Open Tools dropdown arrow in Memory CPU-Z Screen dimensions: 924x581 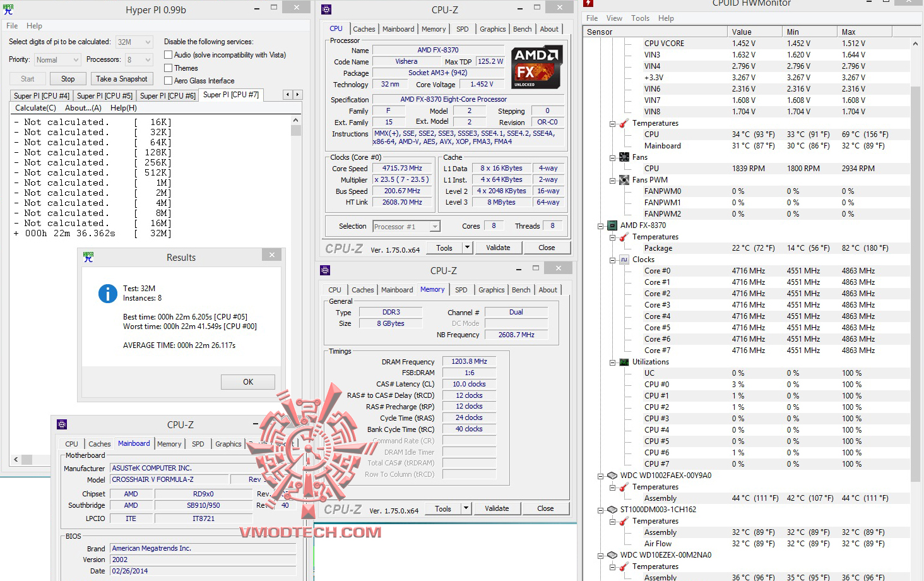(x=466, y=508)
